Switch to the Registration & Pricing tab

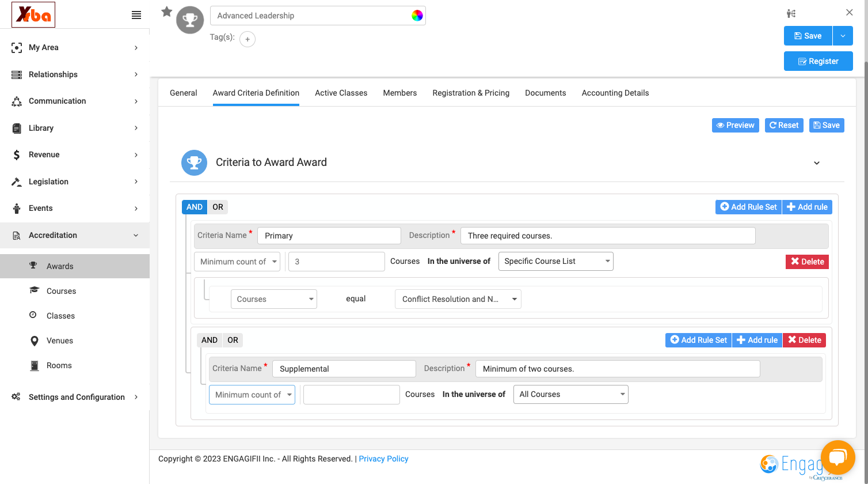(471, 93)
